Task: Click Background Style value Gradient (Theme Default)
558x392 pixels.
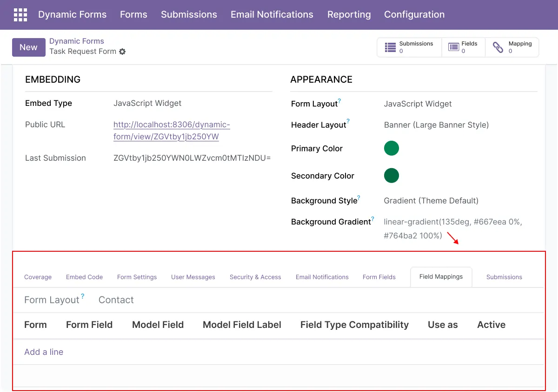Action: pos(431,201)
